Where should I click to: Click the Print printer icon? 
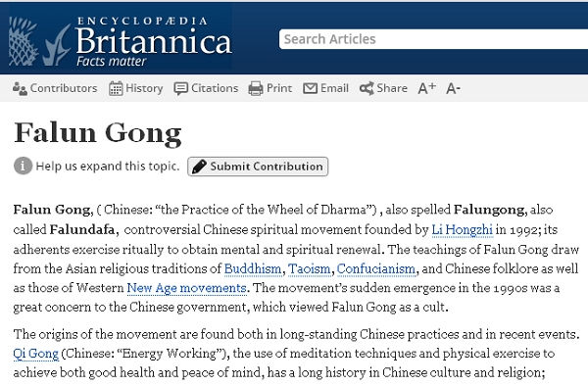tap(256, 88)
